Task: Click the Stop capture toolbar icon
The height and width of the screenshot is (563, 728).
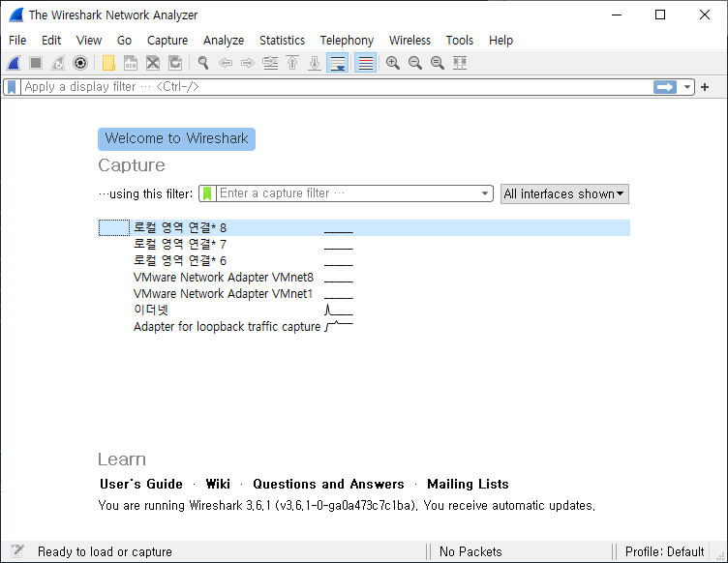Action: (x=36, y=63)
